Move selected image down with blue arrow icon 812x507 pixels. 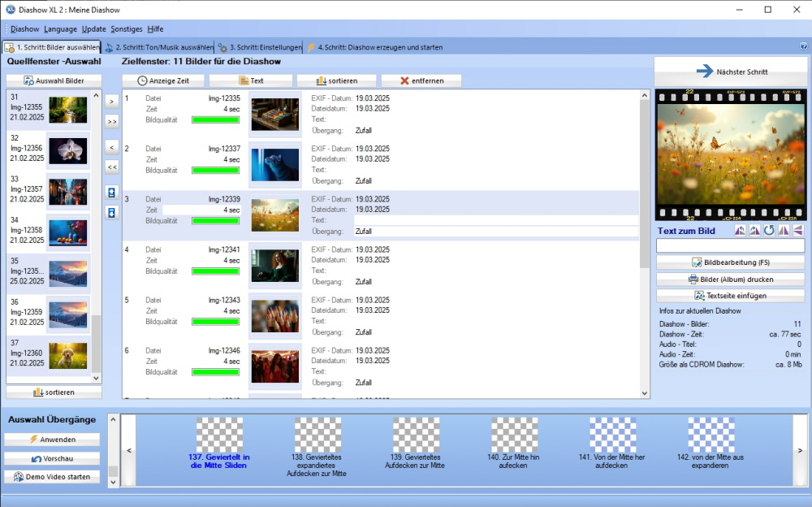[112, 212]
